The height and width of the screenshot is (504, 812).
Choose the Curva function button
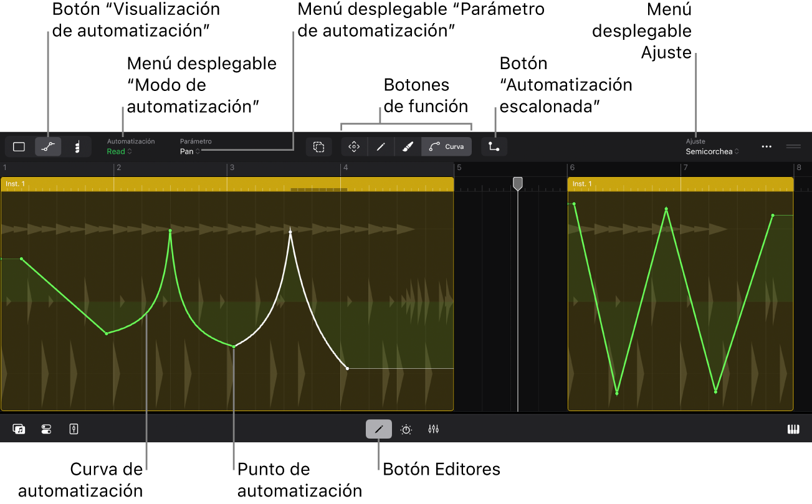[x=447, y=147]
